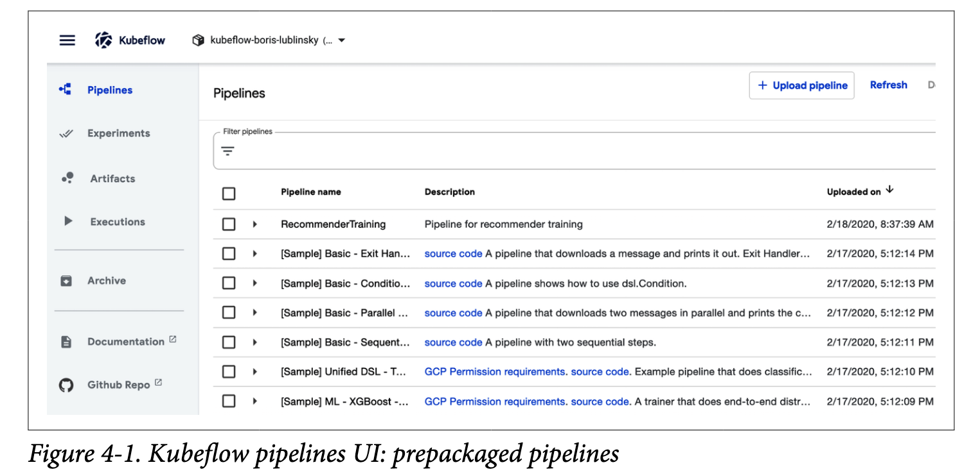Expand the RecommenderTraining pipeline row
The height and width of the screenshot is (476, 980).
tap(254, 224)
